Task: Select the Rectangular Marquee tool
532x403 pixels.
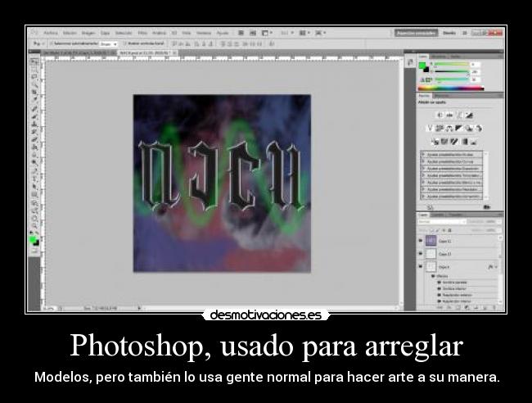Action: pyautogui.click(x=34, y=69)
